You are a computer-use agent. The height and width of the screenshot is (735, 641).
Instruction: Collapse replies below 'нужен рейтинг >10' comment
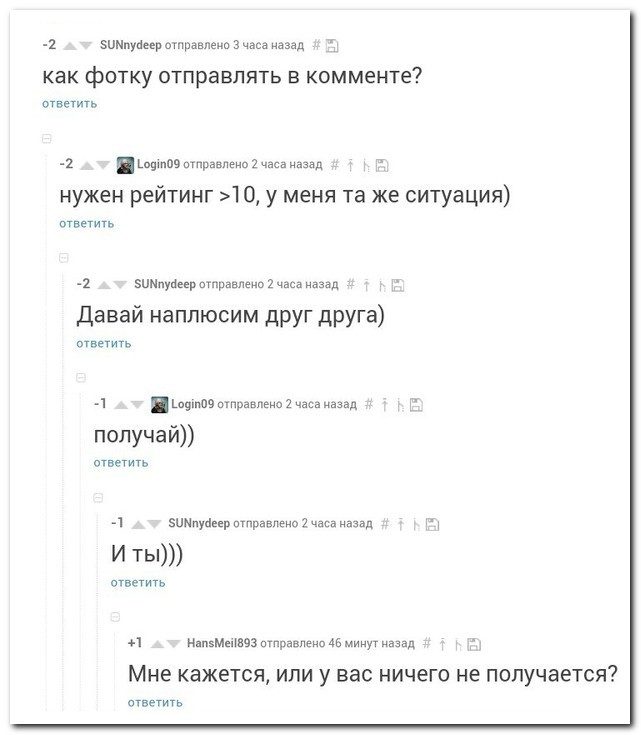[x=64, y=257]
